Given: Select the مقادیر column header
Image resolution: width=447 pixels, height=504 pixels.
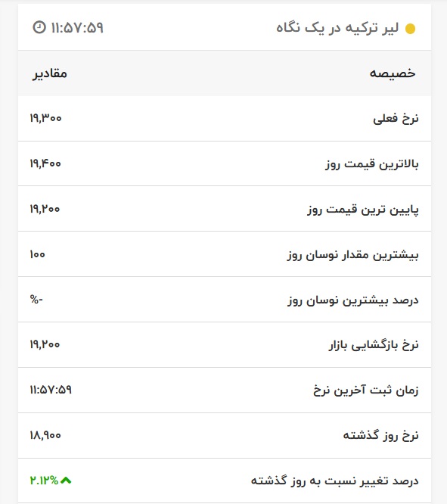Looking at the screenshot, I should pos(49,73).
